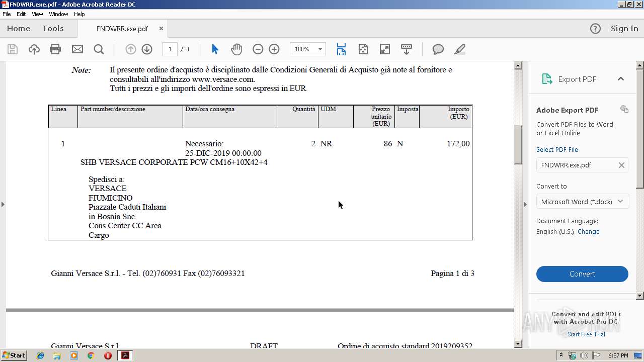The image size is (644, 362).
Task: Go to previous page arrow
Action: click(x=131, y=49)
